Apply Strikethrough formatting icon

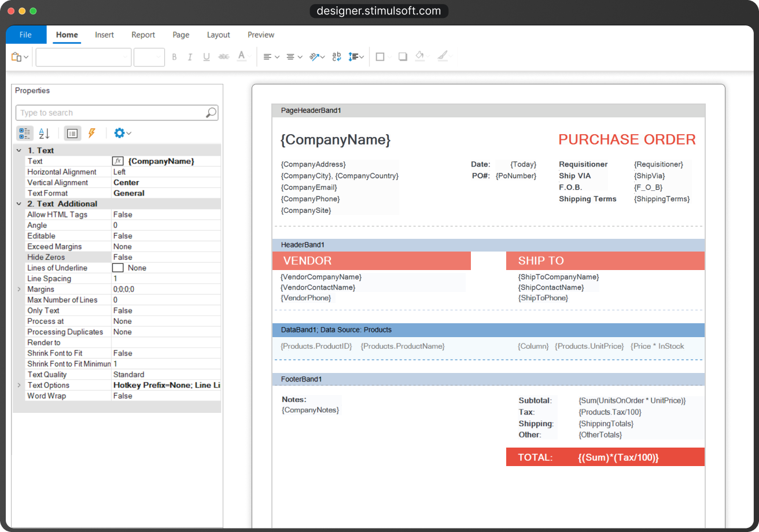pos(224,57)
